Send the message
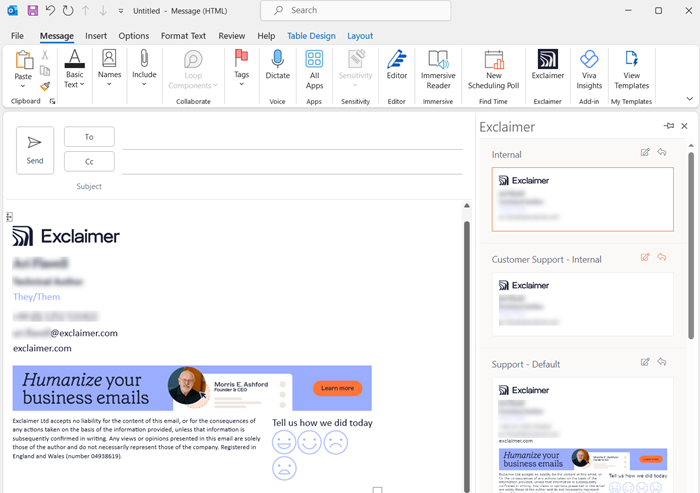Screen dimensions: 700x493 point(35,150)
